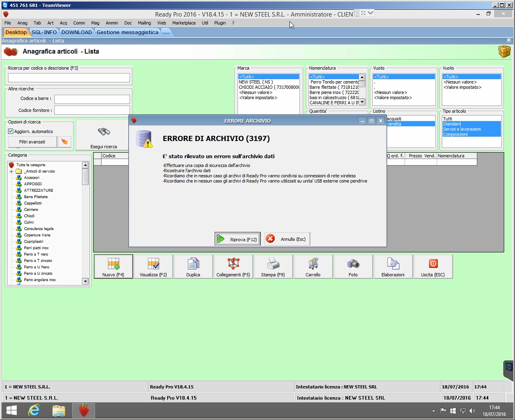Click the Nomenclatura list scroll-down arrow
Viewport: 515px width, 420px height.
click(362, 102)
